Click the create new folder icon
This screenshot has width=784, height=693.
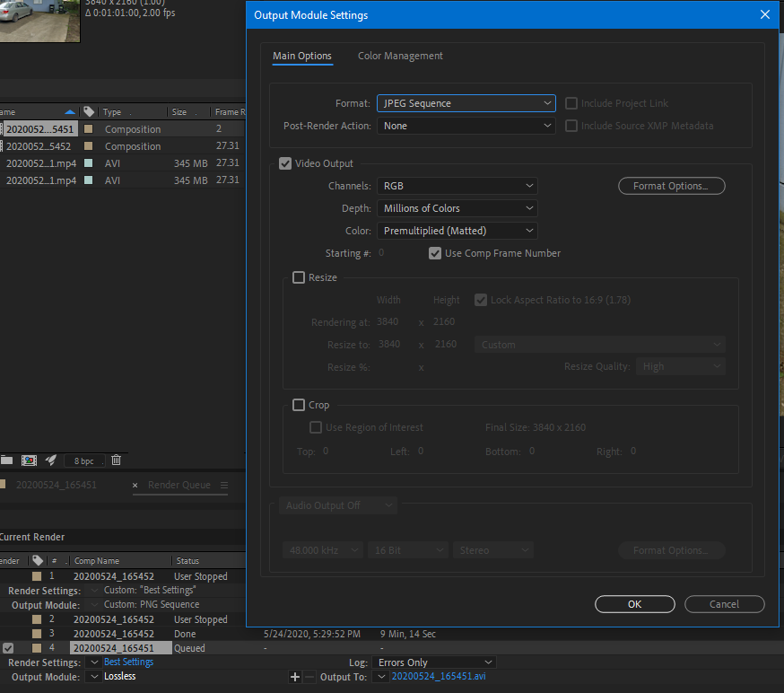7,461
